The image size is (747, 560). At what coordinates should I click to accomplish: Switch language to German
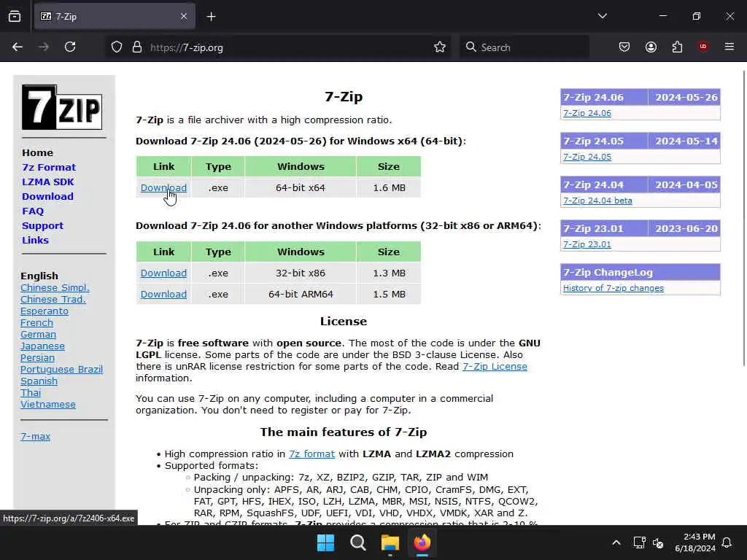click(x=38, y=334)
